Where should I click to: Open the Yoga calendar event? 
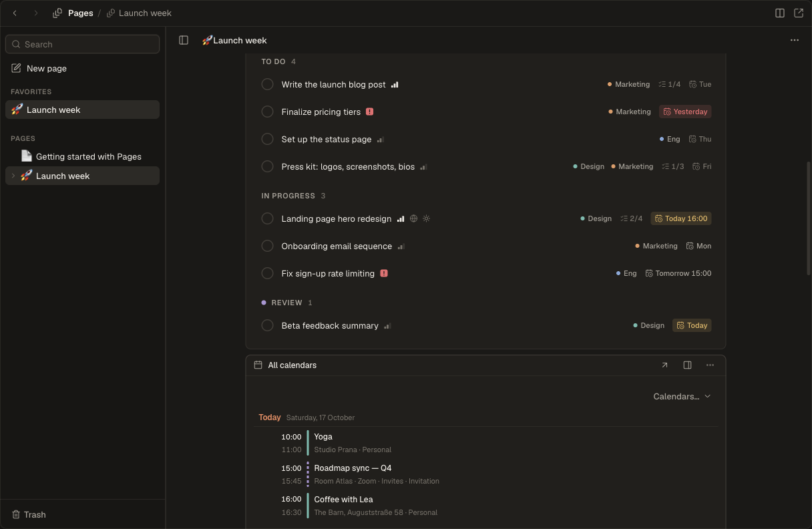point(486,443)
